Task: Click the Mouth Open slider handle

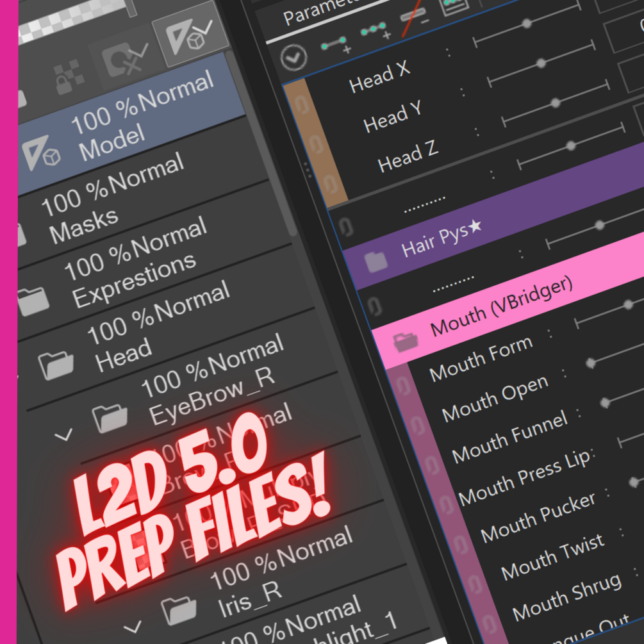Action: pos(591,363)
